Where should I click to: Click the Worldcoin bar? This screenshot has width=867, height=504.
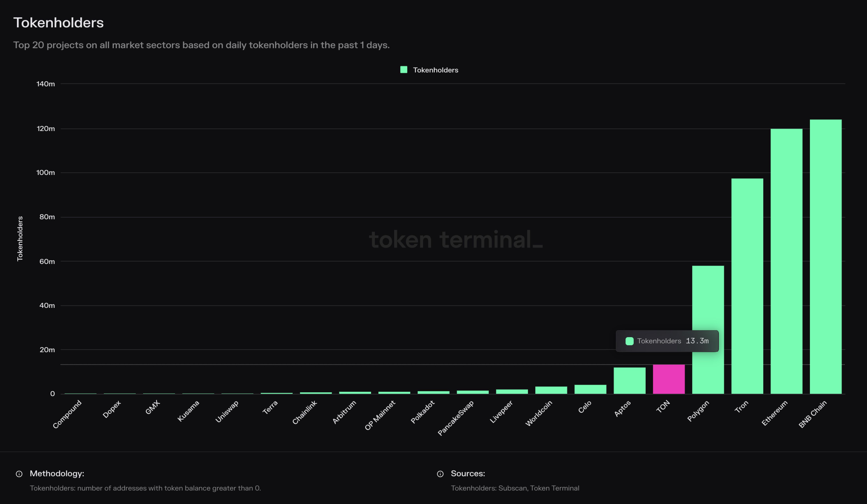pyautogui.click(x=551, y=390)
